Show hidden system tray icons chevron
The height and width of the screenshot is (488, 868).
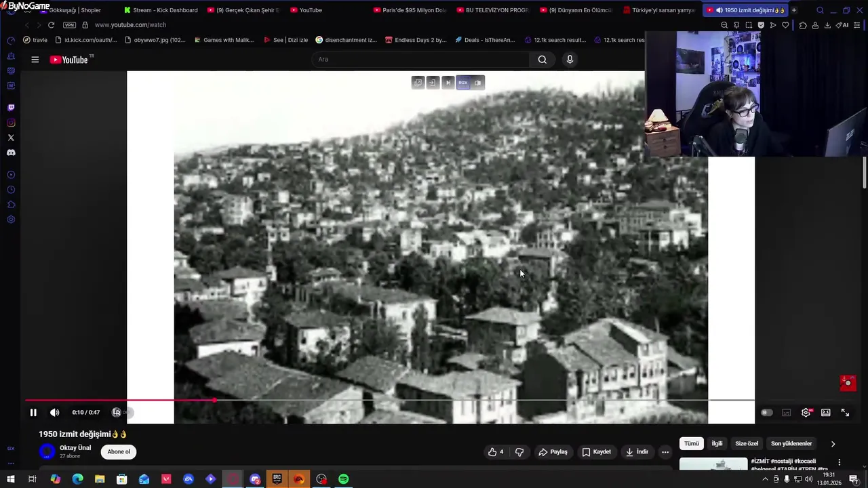coord(765,479)
